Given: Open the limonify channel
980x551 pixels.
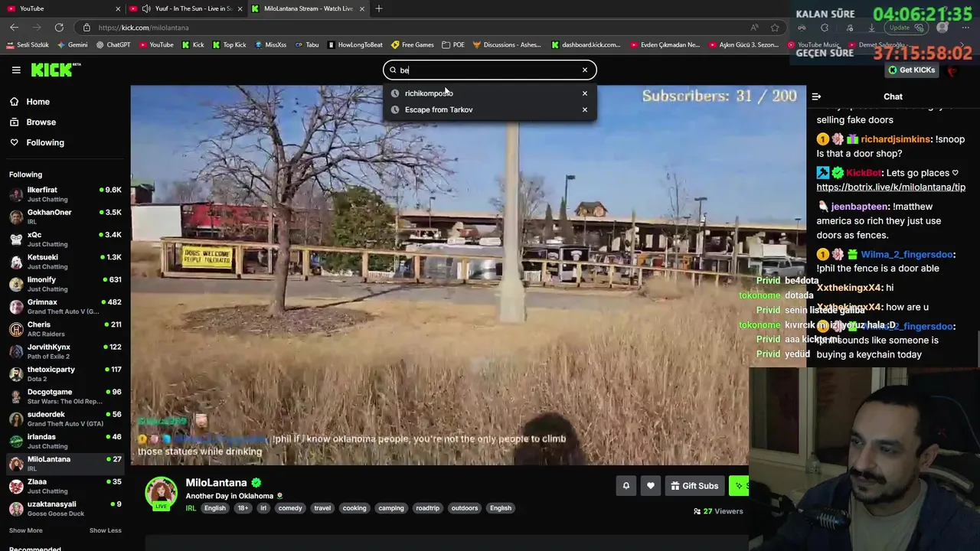Looking at the screenshot, I should [x=65, y=284].
